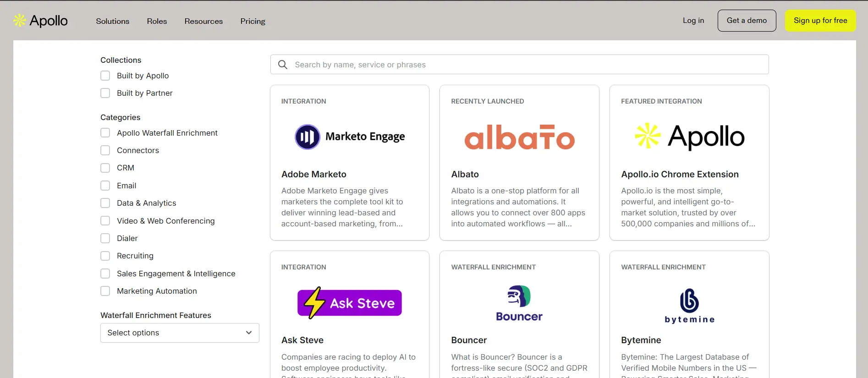
Task: Click the Categories heading
Action: [121, 117]
